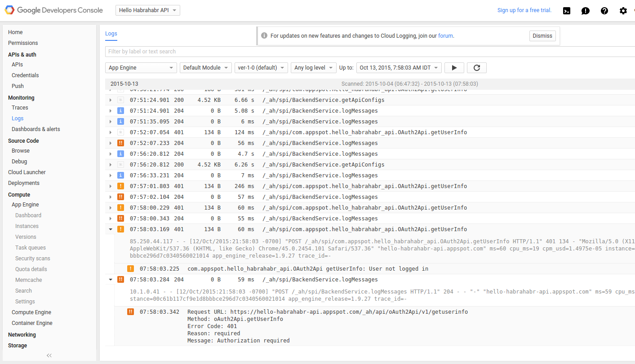Open Task queues under App Engine
The height and width of the screenshot is (364, 635).
click(31, 248)
